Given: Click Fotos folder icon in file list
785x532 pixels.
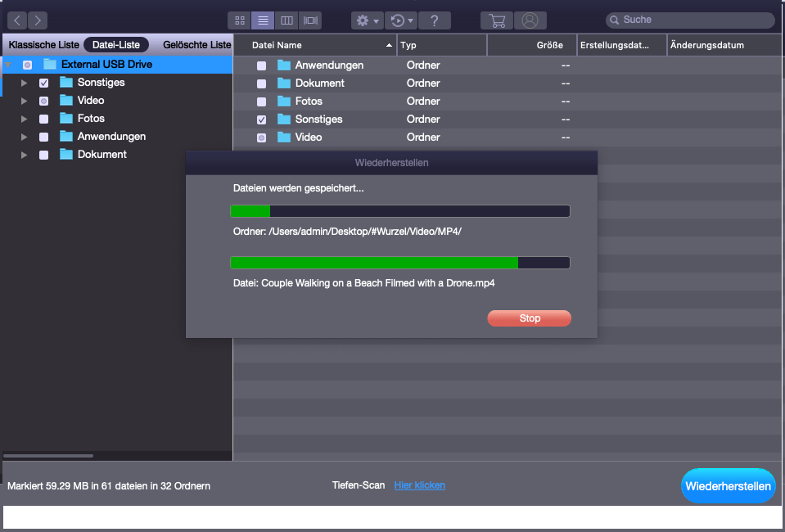Looking at the screenshot, I should tap(284, 101).
